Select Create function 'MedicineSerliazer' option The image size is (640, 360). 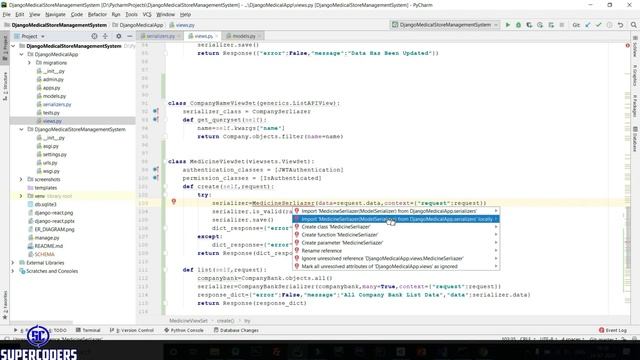pyautogui.click(x=396, y=235)
